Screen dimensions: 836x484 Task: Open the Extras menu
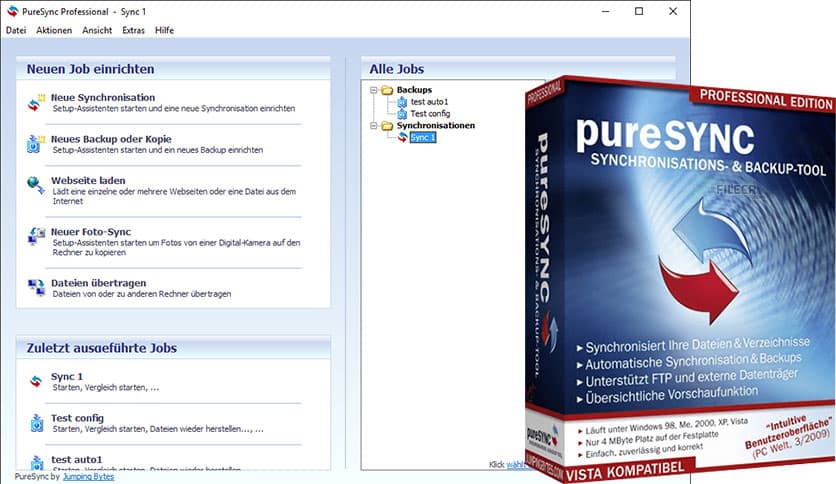tap(133, 30)
